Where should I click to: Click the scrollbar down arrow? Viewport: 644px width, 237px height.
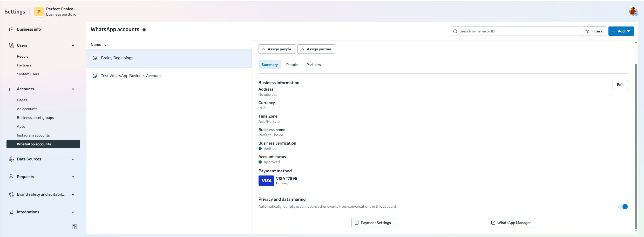tap(636, 231)
